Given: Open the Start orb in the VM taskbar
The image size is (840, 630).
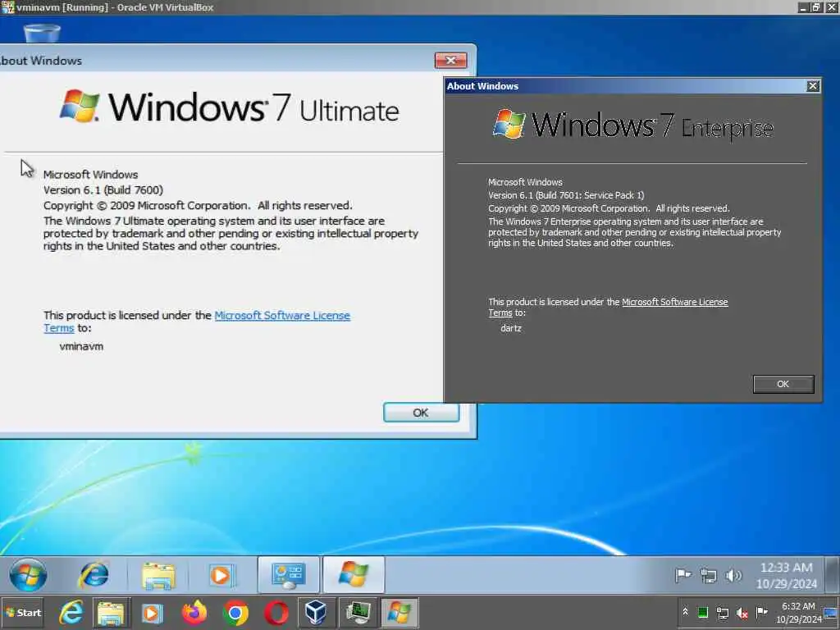Looking at the screenshot, I should click(x=27, y=575).
